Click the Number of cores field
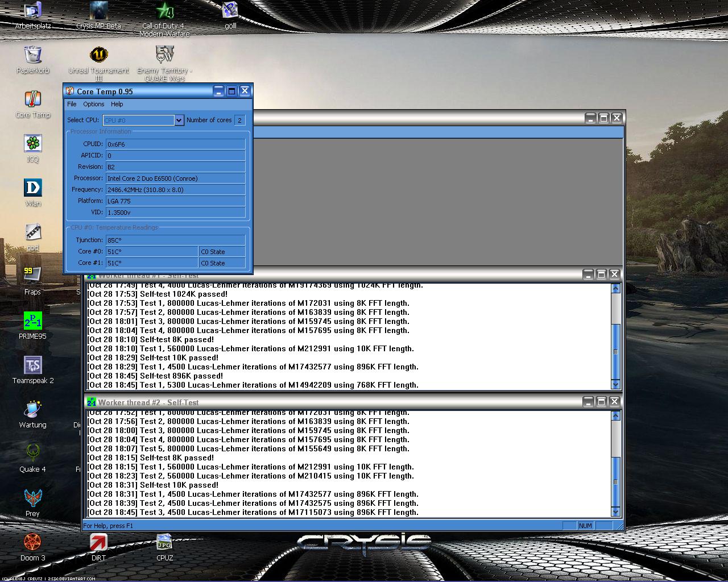The width and height of the screenshot is (728, 582). click(239, 120)
